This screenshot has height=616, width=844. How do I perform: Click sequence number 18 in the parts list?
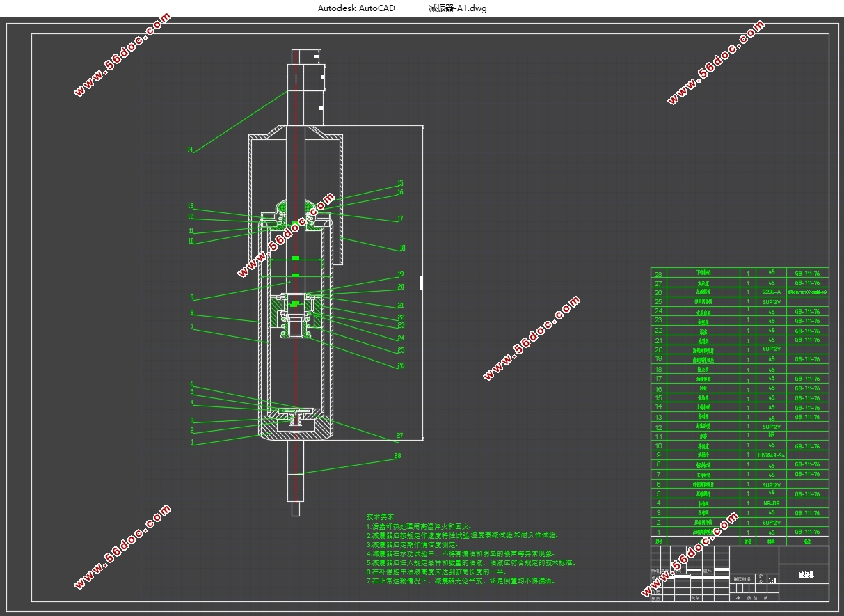658,369
